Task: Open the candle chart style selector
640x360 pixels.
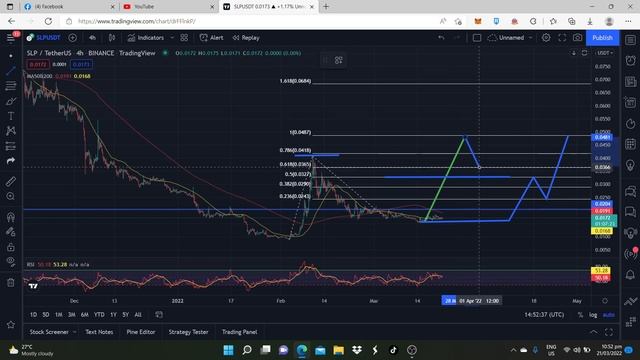Action: pyautogui.click(x=111, y=38)
